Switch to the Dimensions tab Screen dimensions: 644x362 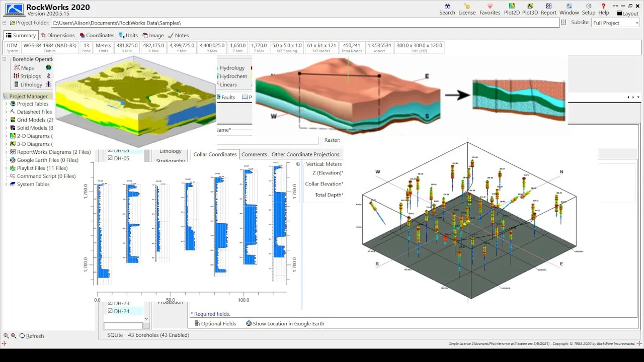tap(57, 35)
